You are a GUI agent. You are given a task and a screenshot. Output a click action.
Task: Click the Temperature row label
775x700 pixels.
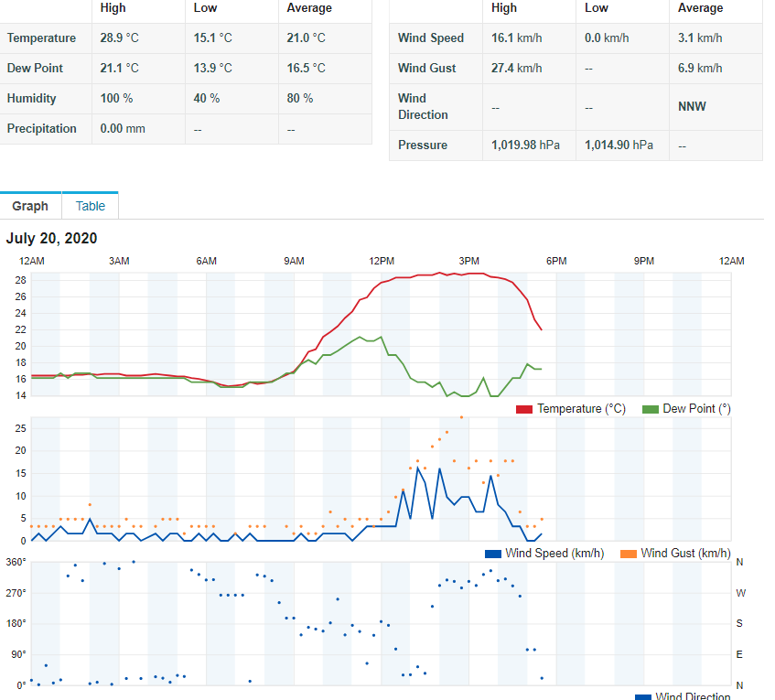pos(41,38)
